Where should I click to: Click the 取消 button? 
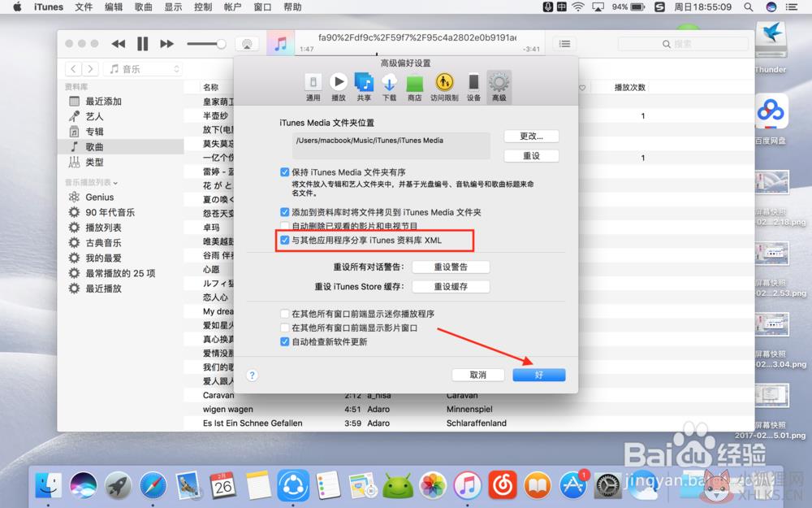pyautogui.click(x=477, y=375)
